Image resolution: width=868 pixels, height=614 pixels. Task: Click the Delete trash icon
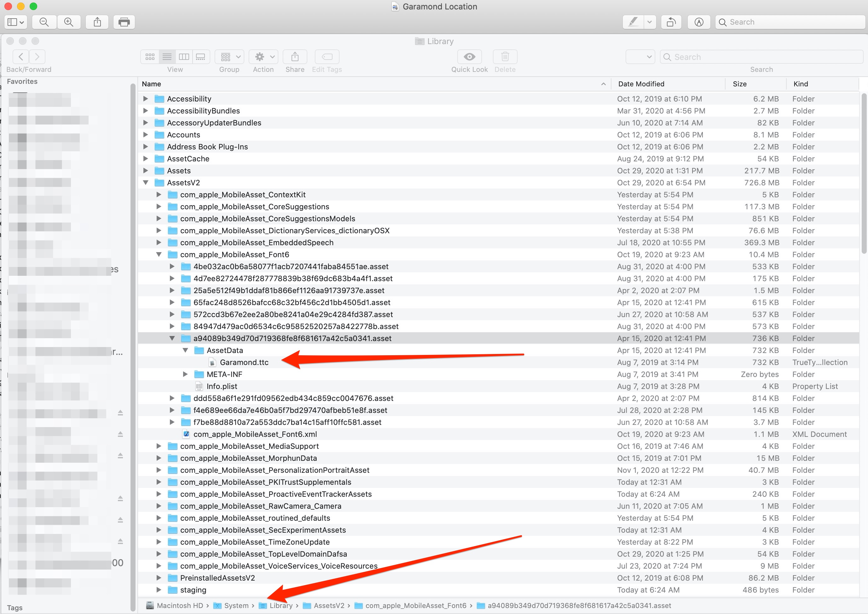(505, 57)
